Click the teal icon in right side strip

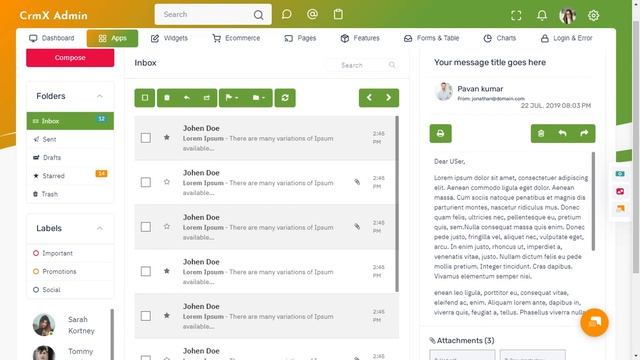(620, 174)
